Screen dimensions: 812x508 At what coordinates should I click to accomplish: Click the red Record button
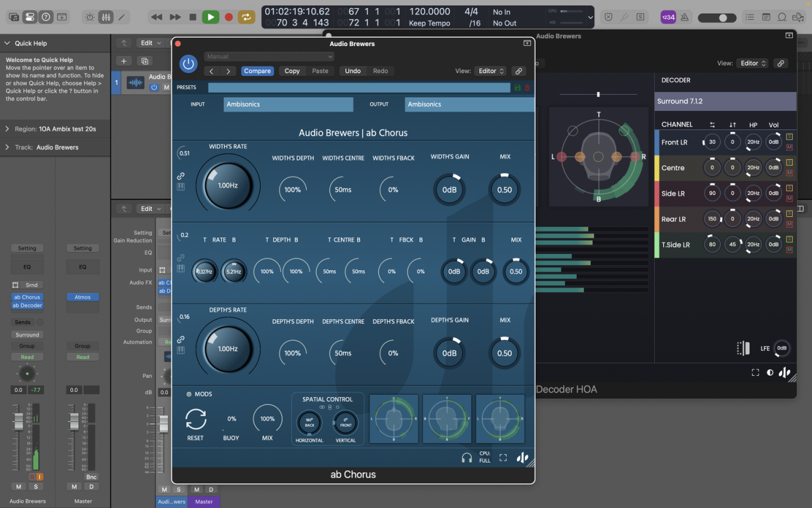point(229,17)
